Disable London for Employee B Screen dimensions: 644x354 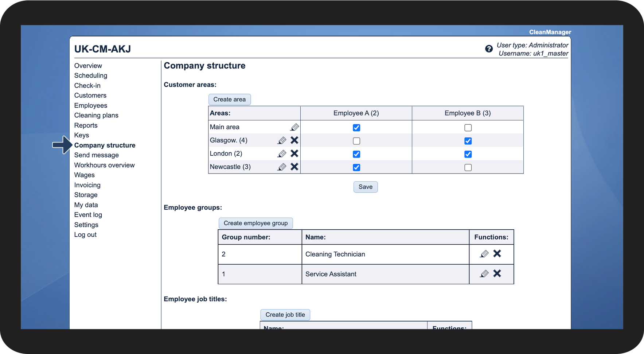(468, 154)
